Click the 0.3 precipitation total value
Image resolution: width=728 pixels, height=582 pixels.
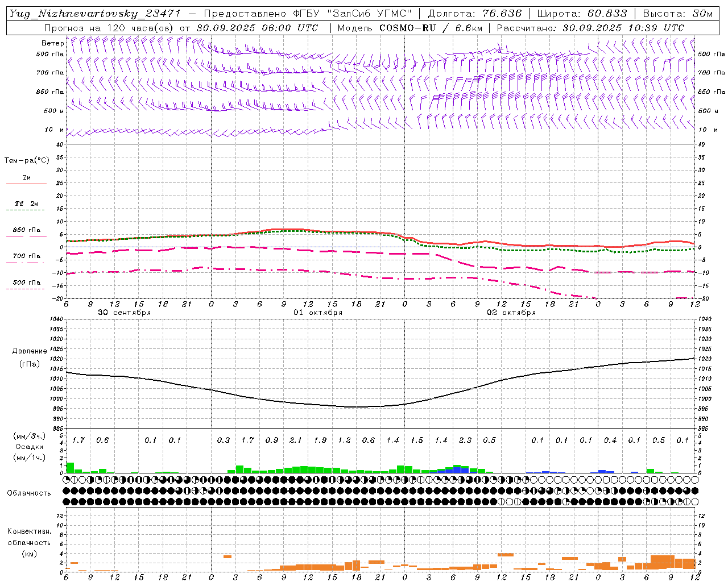click(x=224, y=440)
